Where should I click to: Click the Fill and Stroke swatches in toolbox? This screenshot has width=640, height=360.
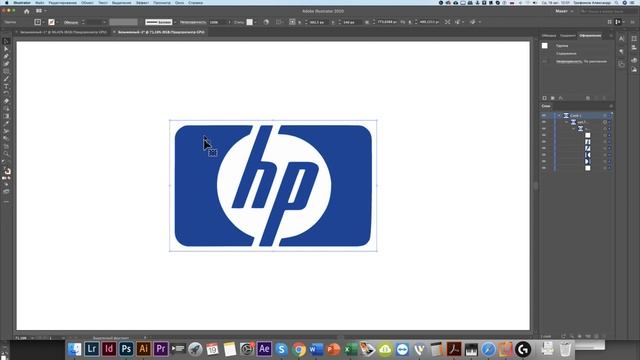(x=7, y=172)
